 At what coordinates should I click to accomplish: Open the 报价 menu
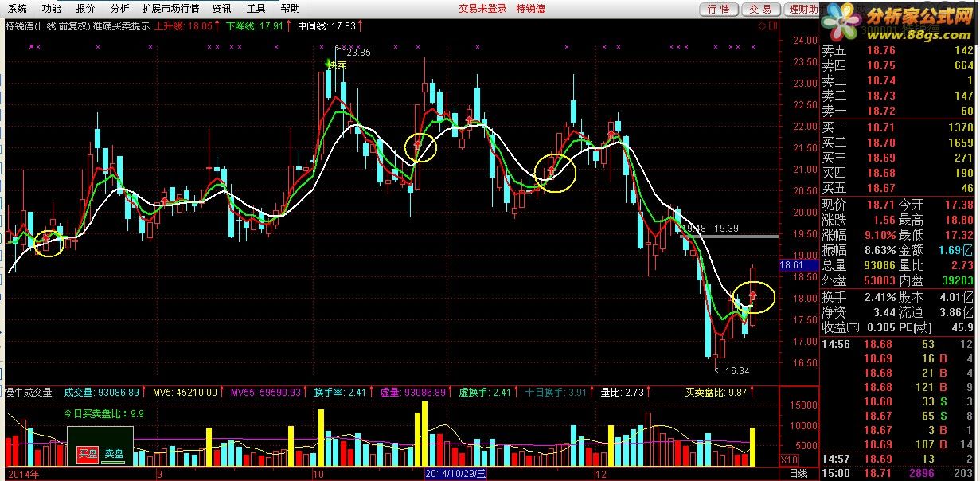pos(85,9)
